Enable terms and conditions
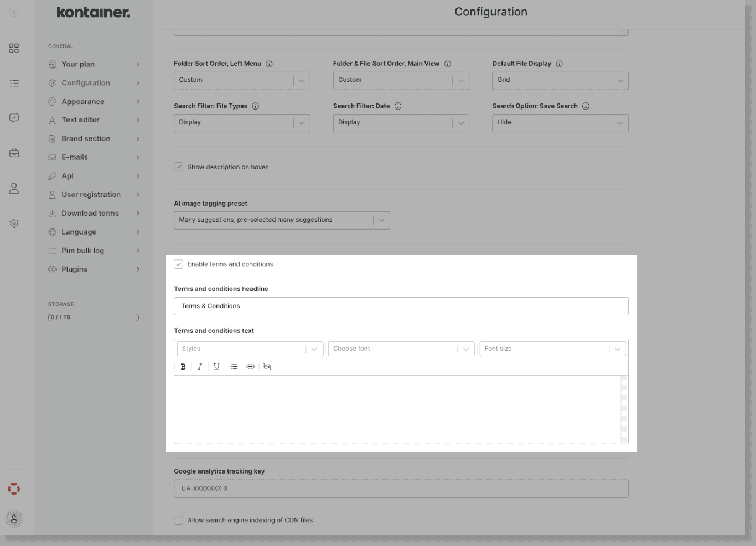 [178, 264]
